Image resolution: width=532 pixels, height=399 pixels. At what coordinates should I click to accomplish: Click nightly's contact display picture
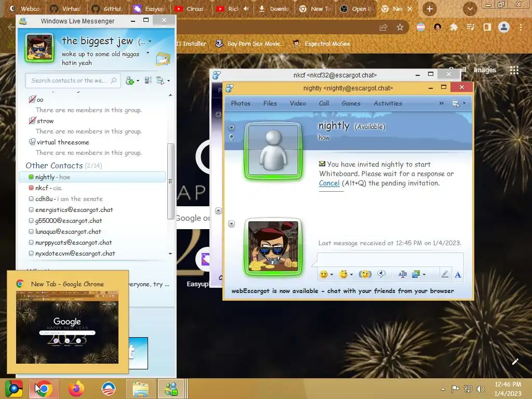(x=273, y=150)
